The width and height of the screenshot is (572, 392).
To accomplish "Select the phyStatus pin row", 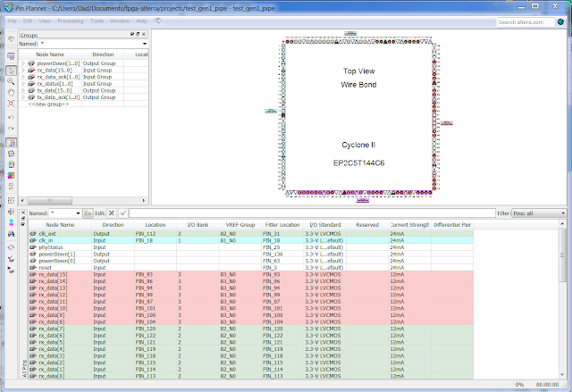I will [x=251, y=247].
